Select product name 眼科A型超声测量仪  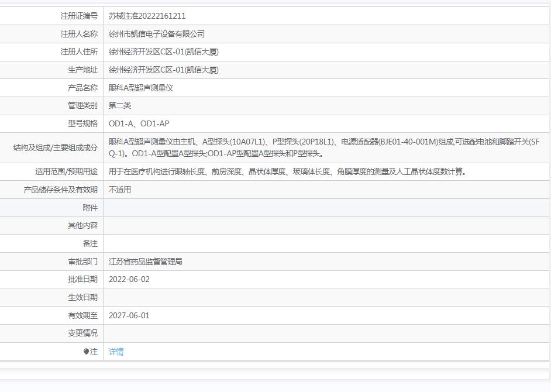pos(141,88)
